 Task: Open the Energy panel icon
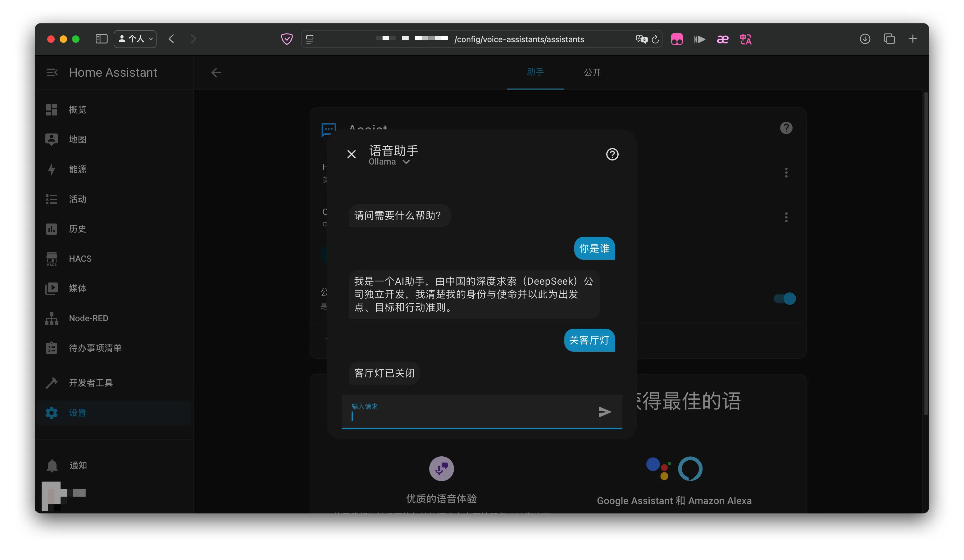pyautogui.click(x=52, y=169)
